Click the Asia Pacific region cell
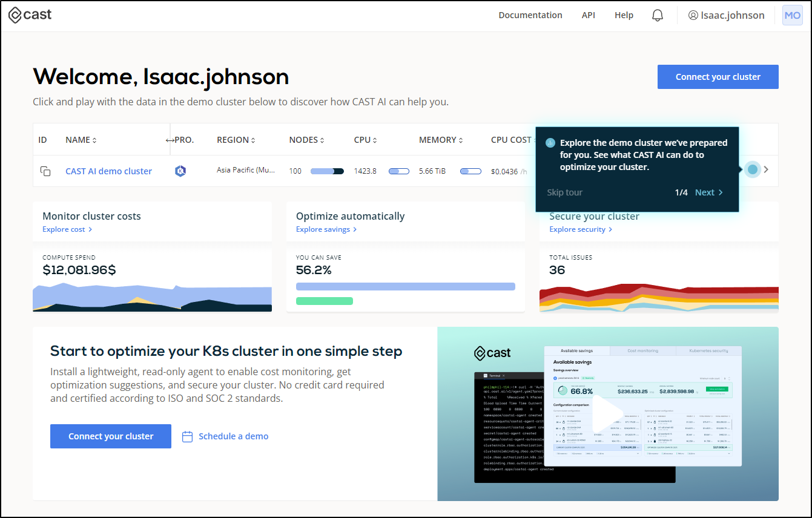Screen dimensions: 812x518 tap(246, 171)
